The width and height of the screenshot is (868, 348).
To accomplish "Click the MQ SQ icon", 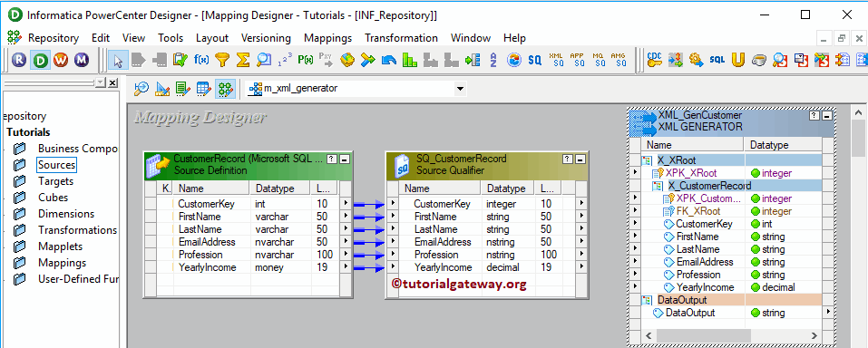I will pos(598,60).
